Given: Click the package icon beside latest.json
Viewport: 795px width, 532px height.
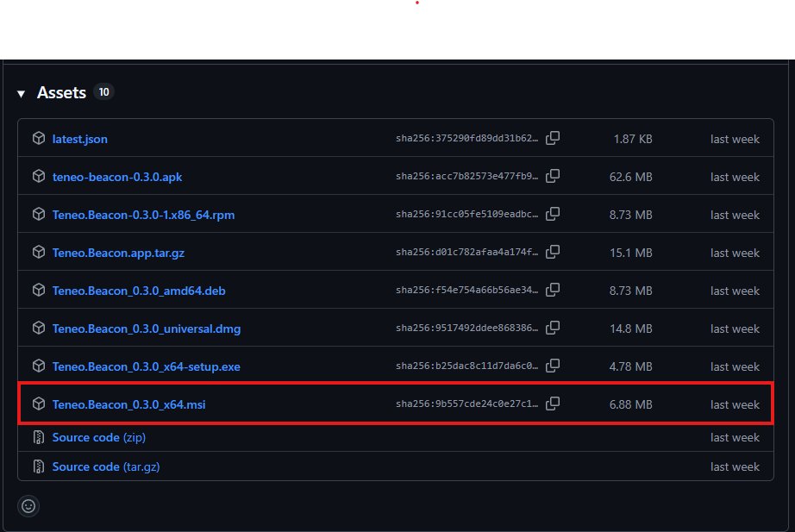Looking at the screenshot, I should coord(39,138).
